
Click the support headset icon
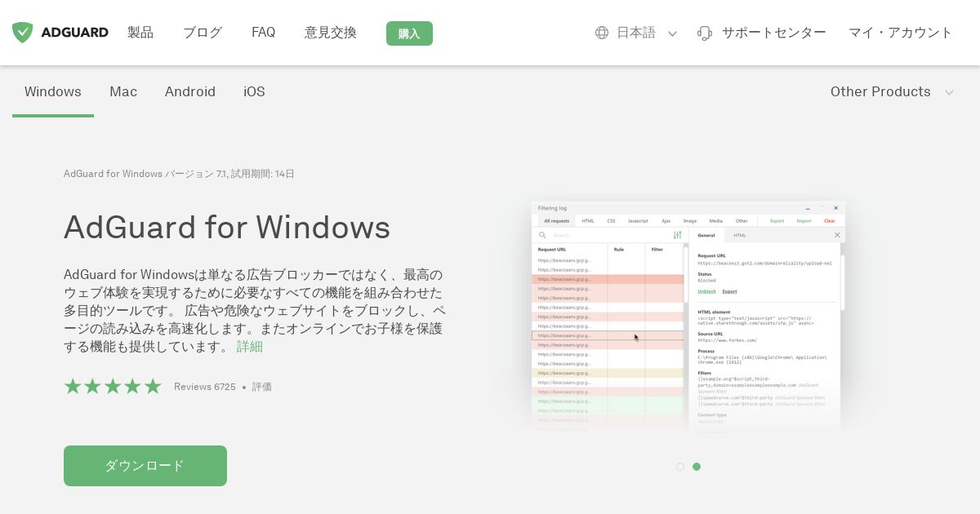click(x=705, y=33)
